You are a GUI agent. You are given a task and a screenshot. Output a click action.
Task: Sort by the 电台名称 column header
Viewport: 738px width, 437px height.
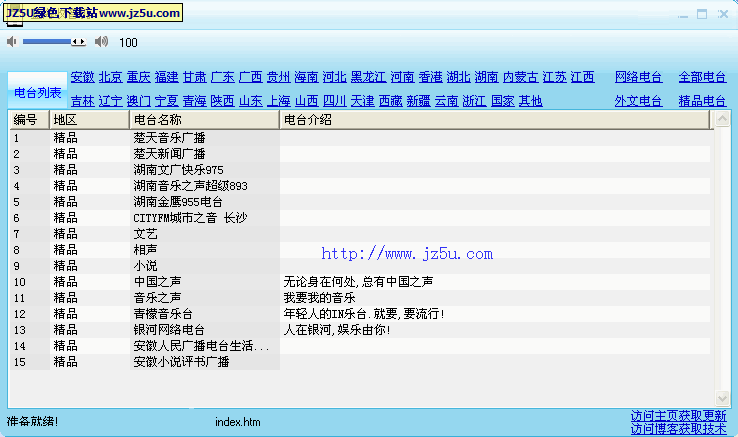[205, 120]
